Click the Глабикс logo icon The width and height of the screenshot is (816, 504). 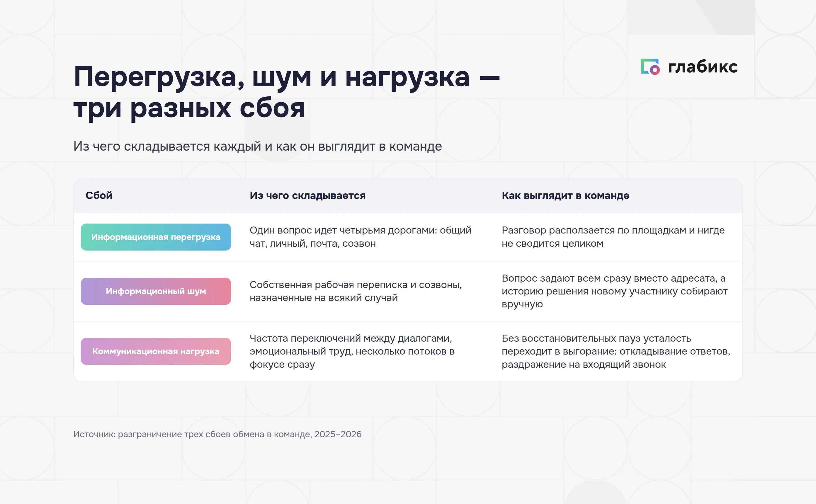[650, 67]
